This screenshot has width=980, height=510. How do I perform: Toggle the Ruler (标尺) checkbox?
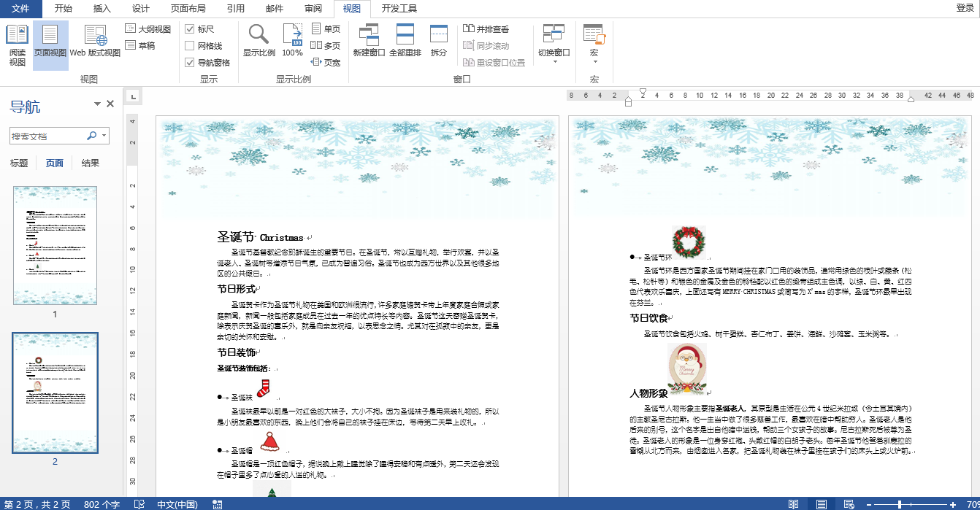coord(190,29)
